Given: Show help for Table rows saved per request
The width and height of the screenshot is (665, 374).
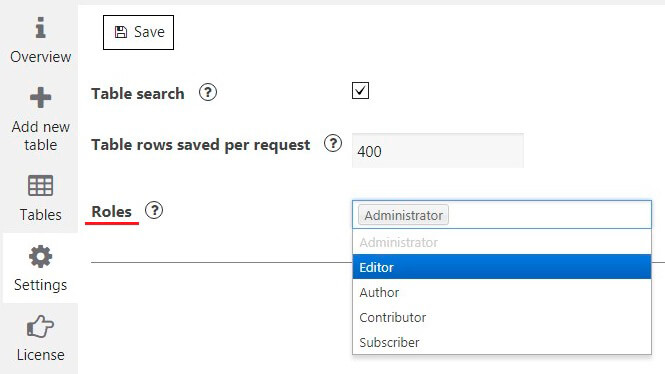Looking at the screenshot, I should coord(333,143).
